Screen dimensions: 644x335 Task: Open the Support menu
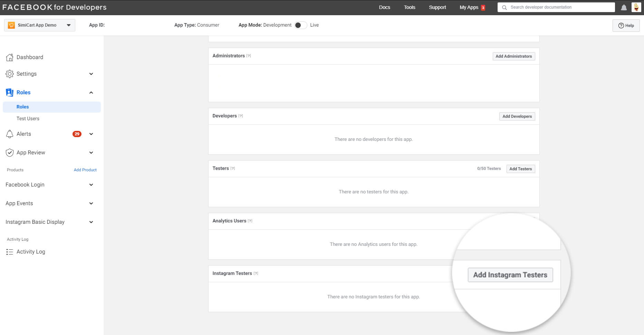point(438,7)
